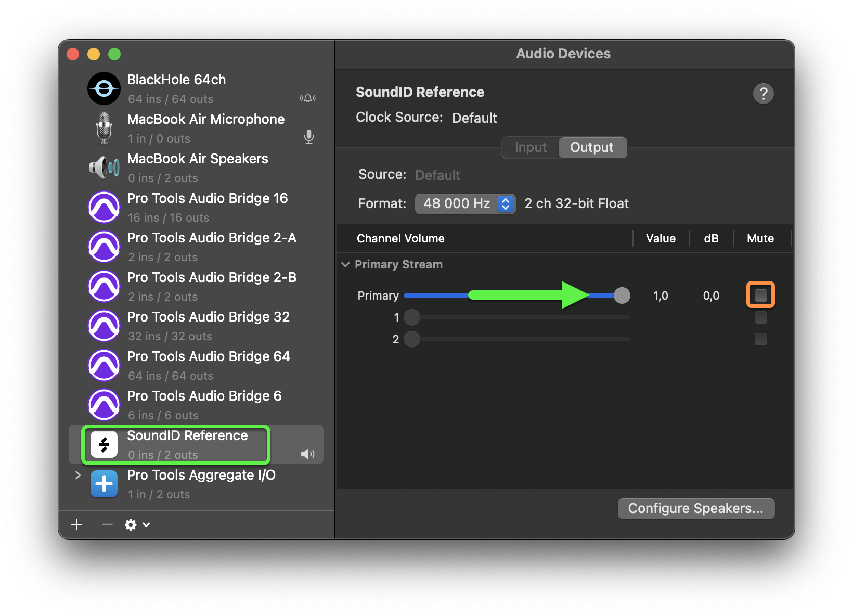This screenshot has height=616, width=853.
Task: Click the channel 2 volume slider knob
Action: 412,339
